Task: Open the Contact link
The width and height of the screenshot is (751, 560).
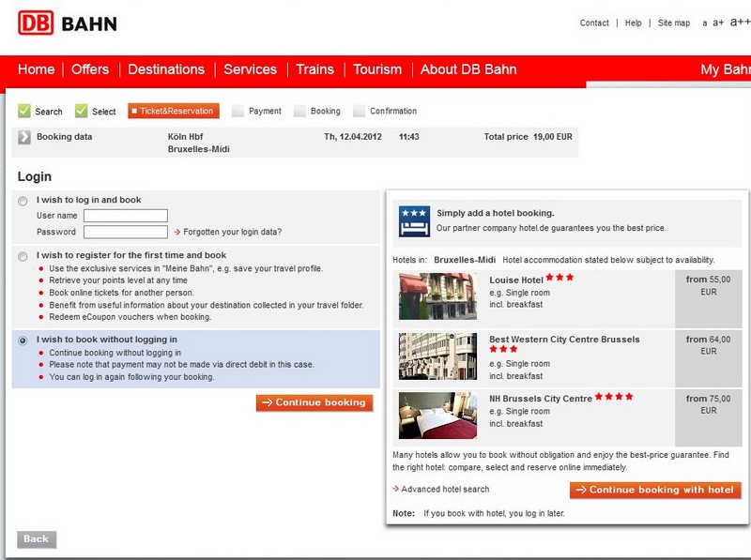Action: 594,23
